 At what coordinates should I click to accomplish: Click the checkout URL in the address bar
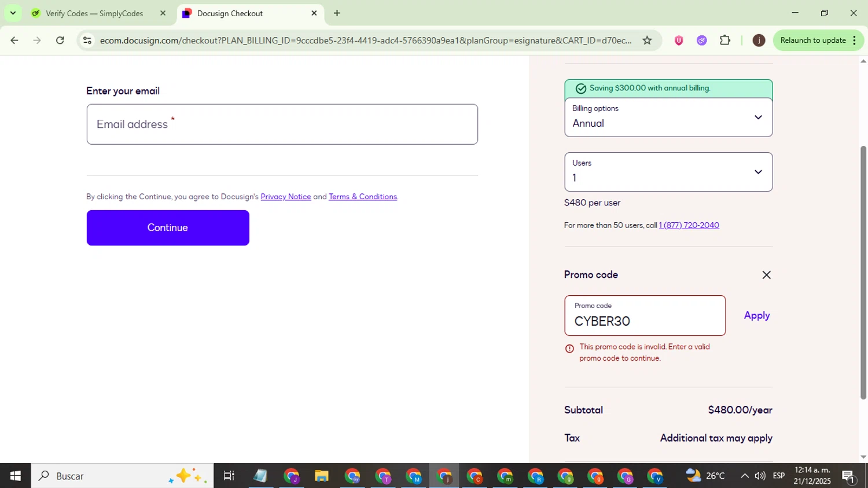[x=366, y=41]
